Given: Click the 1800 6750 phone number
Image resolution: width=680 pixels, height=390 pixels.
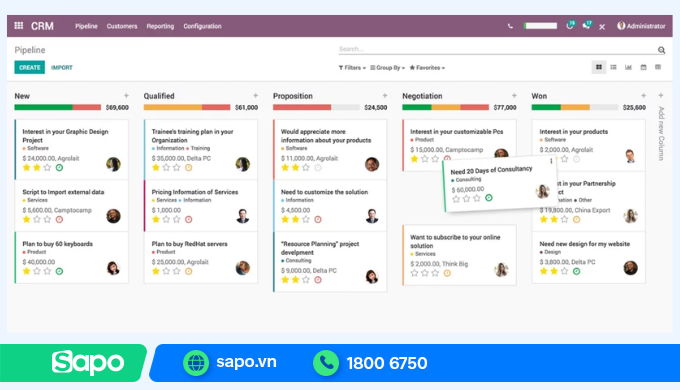Looking at the screenshot, I should click(x=387, y=363).
